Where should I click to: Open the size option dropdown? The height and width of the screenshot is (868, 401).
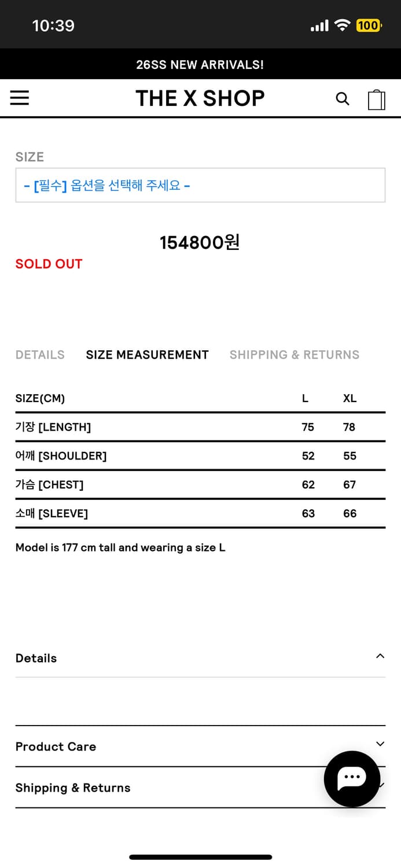coord(200,186)
